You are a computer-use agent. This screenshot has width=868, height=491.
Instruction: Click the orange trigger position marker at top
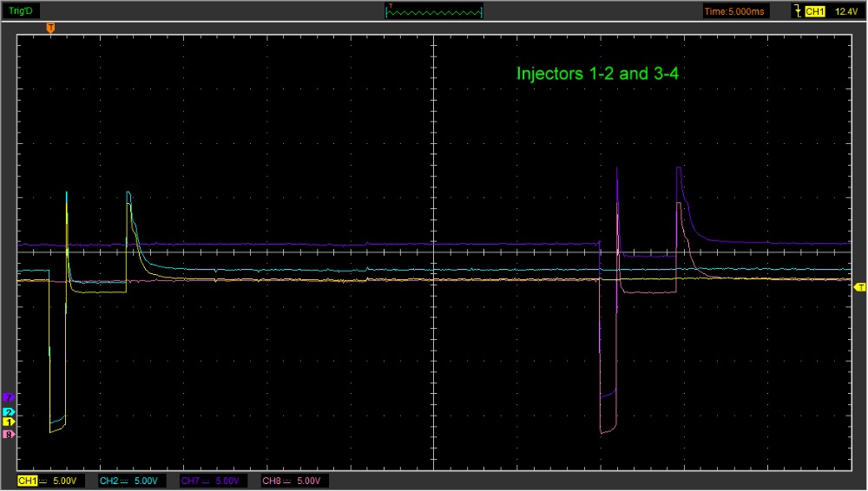[x=50, y=28]
